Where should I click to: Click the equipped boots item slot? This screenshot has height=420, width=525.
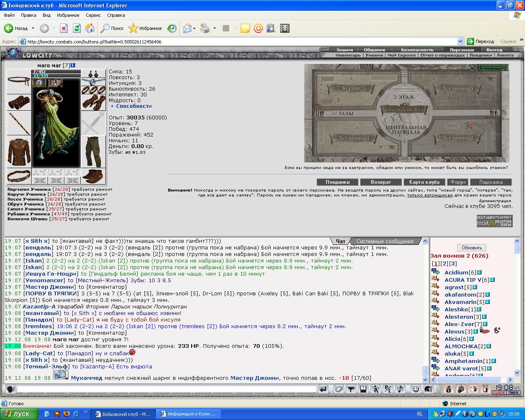(93, 176)
